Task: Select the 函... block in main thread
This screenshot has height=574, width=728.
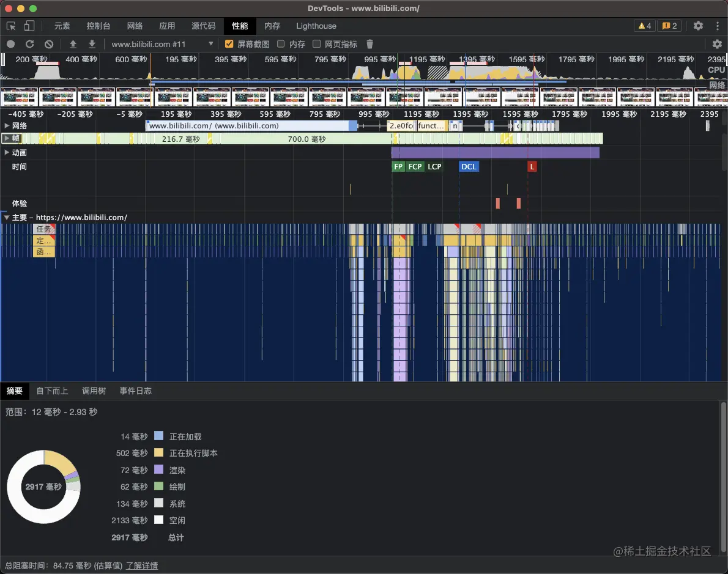Action: click(x=44, y=252)
